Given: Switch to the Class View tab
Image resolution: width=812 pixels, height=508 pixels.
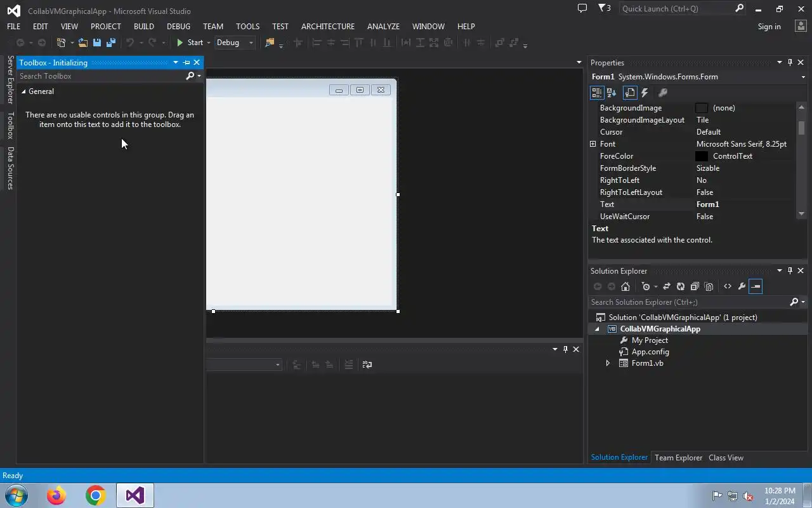Looking at the screenshot, I should pos(726,458).
